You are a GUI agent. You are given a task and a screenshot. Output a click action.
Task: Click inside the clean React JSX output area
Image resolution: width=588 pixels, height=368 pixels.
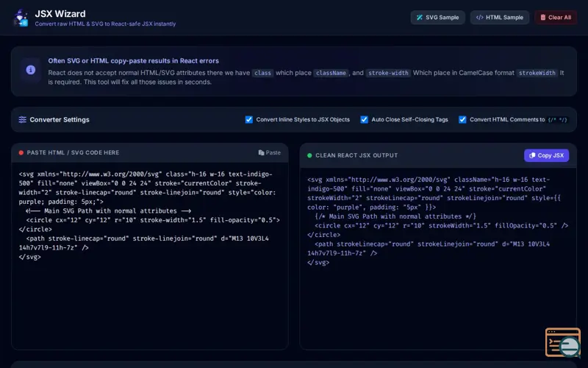tap(437, 258)
